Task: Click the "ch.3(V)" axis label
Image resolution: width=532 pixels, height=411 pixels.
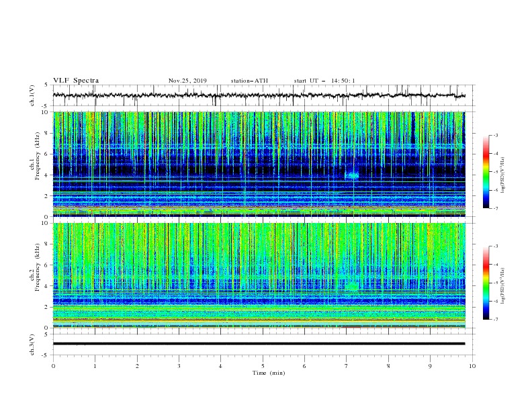Action: pyautogui.click(x=32, y=345)
